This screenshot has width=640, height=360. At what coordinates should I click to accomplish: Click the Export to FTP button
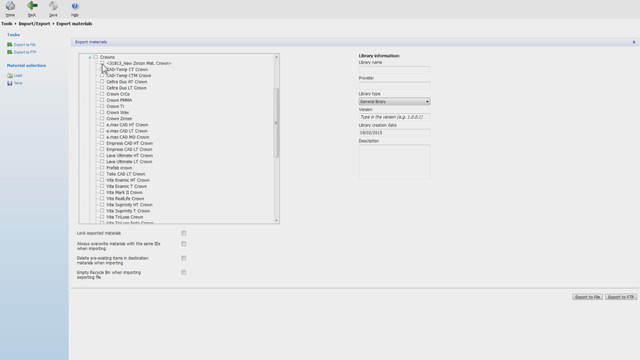tap(621, 297)
